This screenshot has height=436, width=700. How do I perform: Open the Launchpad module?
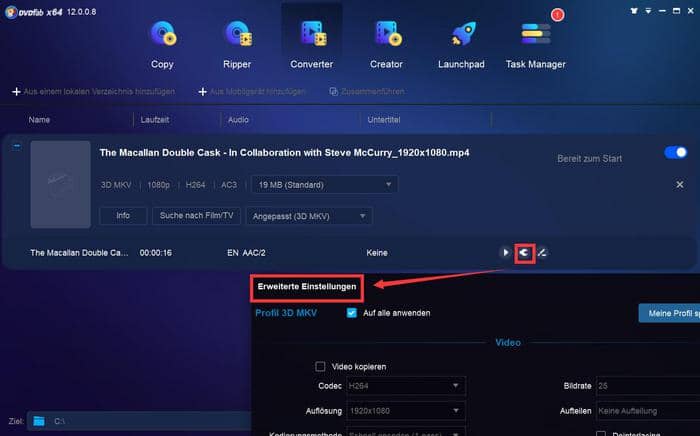pos(461,44)
